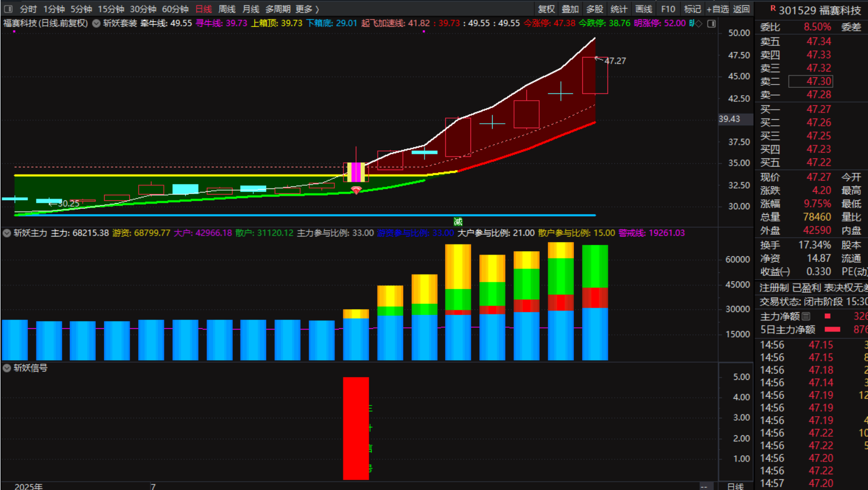Image resolution: width=868 pixels, height=490 pixels.
Task: Click the 画线 drawing tool
Action: point(643,9)
